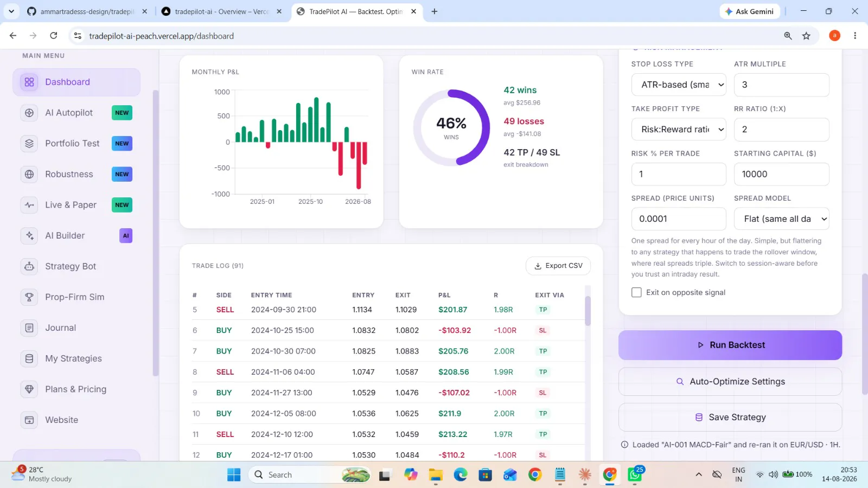This screenshot has height=488, width=868.
Task: Open the Spread Model dropdown
Action: tap(782, 219)
